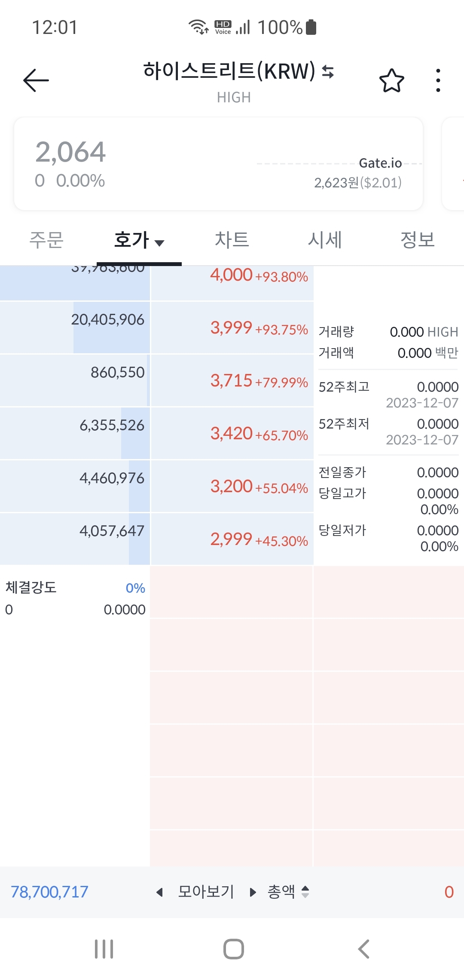The height and width of the screenshot is (980, 464).
Task: Select the 2,999 ask price row
Action: 232,539
